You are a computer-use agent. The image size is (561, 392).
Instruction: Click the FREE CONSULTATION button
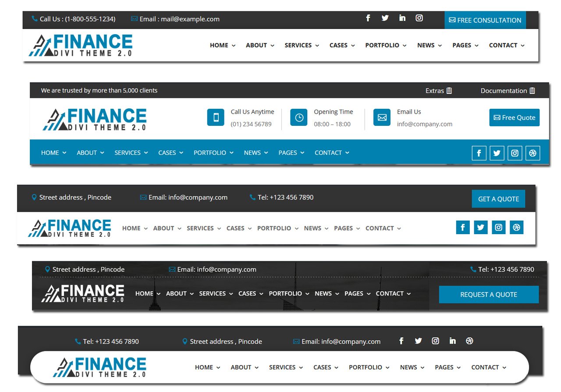pos(485,20)
